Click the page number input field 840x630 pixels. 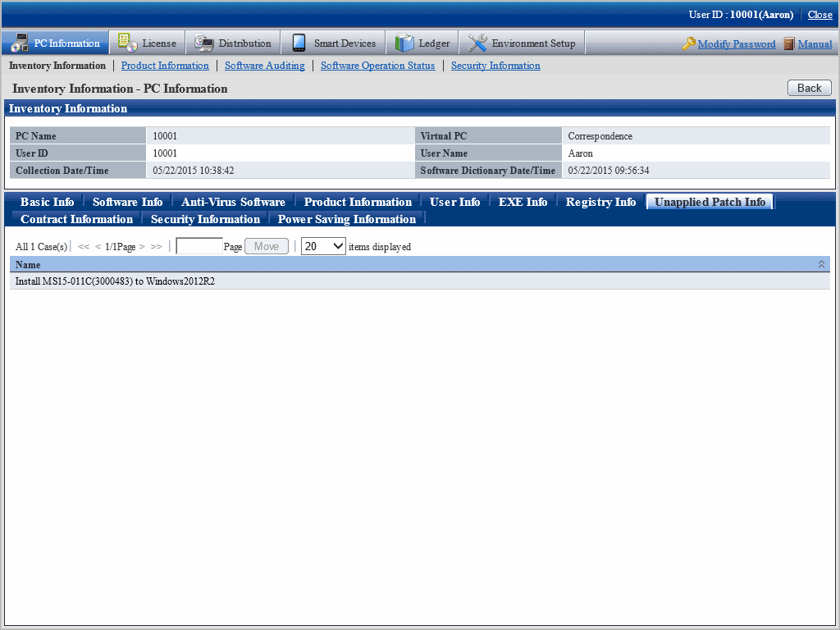tap(199, 246)
